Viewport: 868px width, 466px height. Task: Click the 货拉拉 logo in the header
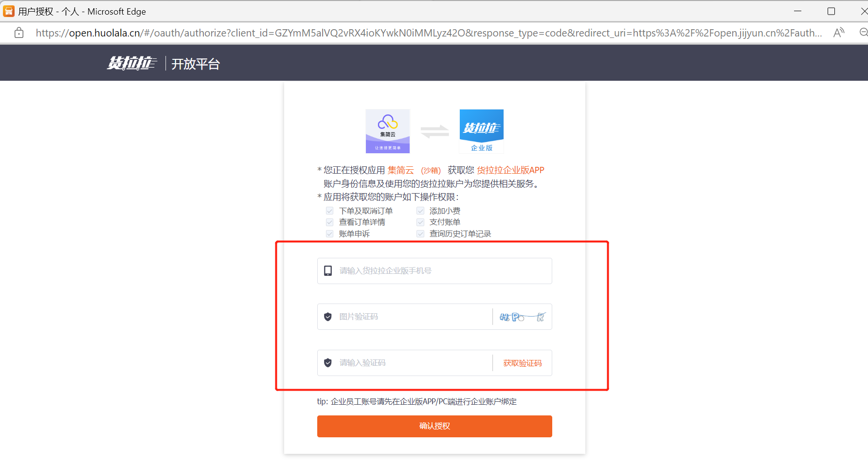[131, 63]
